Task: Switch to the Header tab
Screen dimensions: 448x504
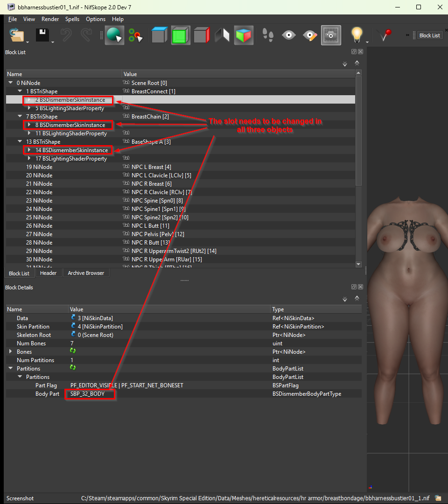Action: point(48,273)
